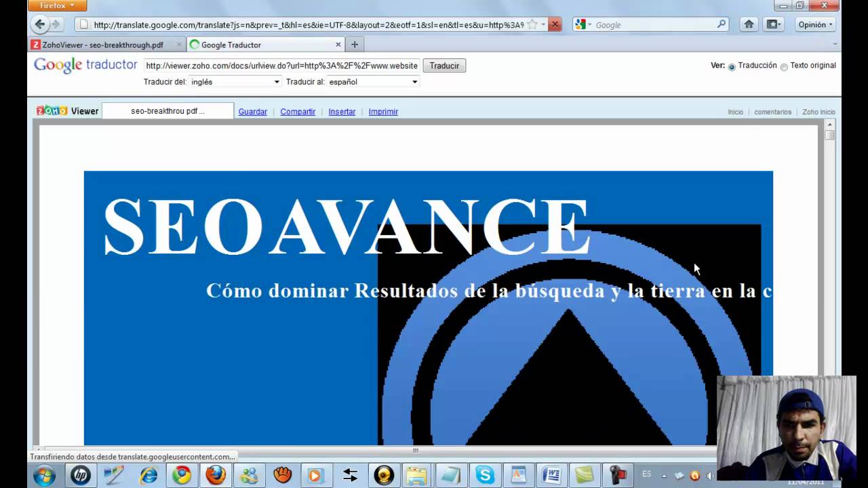Screen dimensions: 868x488
Task: Expand the URL history dropdown arrow
Action: tap(543, 24)
